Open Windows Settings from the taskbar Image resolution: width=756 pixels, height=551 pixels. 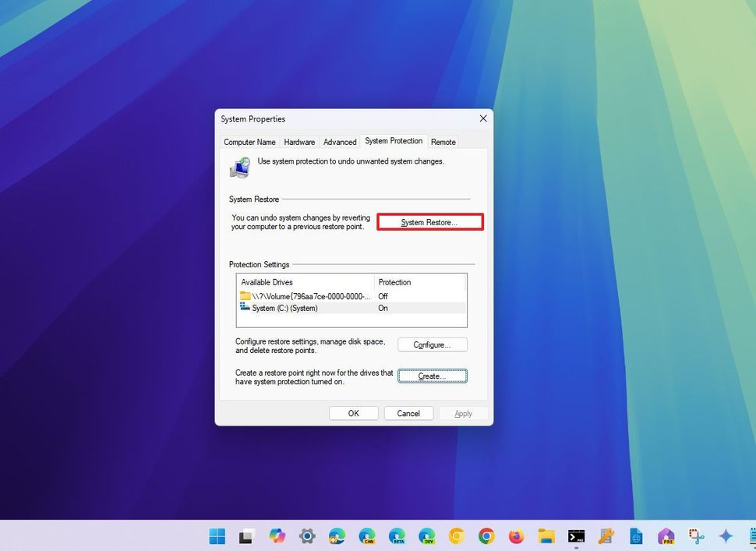point(307,536)
